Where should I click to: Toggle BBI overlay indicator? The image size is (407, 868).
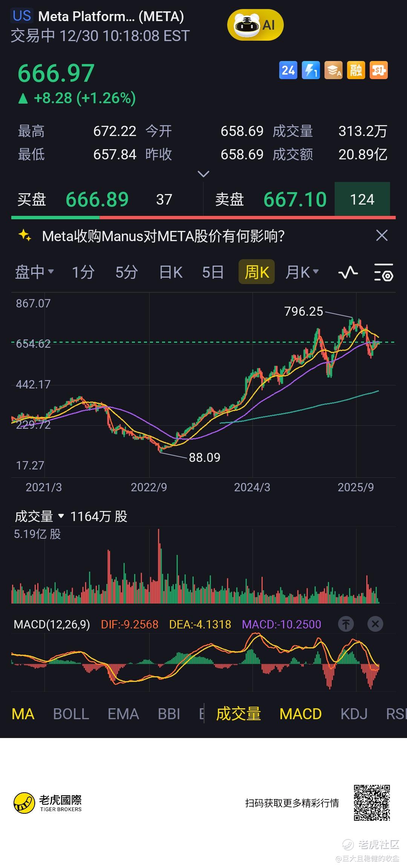tap(169, 714)
